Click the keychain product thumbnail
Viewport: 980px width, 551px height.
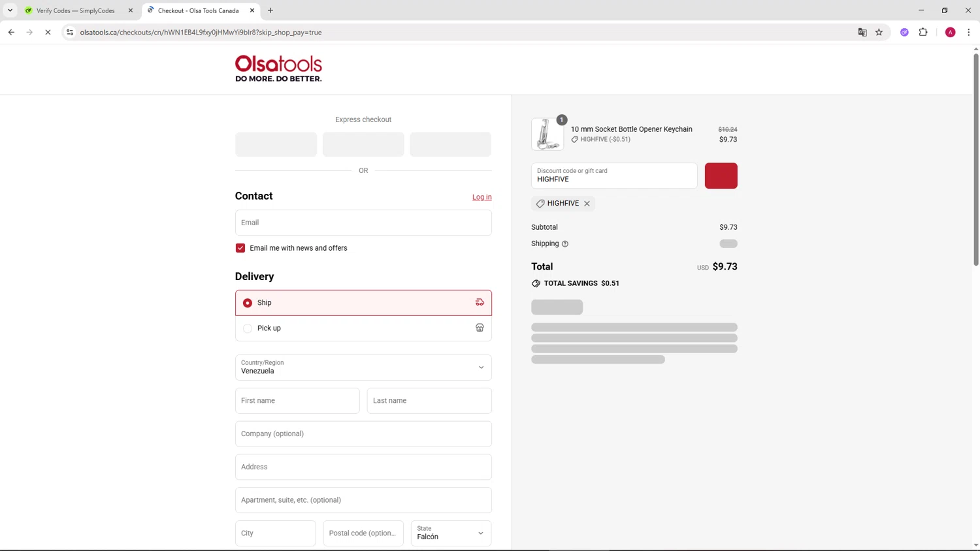[547, 134]
